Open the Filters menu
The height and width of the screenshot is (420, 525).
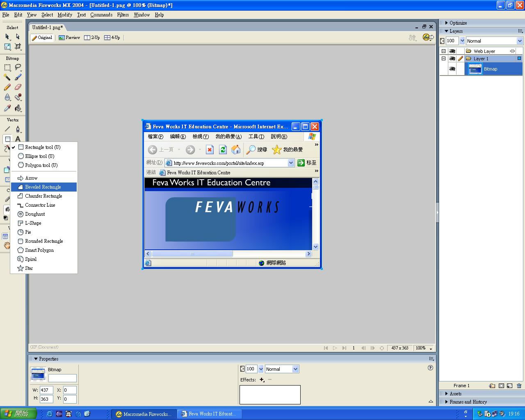tap(123, 15)
